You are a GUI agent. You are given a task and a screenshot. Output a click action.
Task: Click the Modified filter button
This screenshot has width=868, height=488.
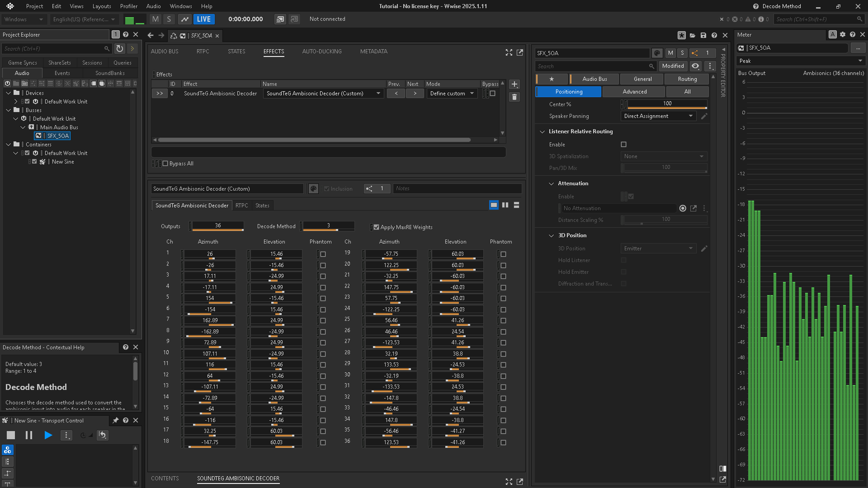tap(673, 66)
